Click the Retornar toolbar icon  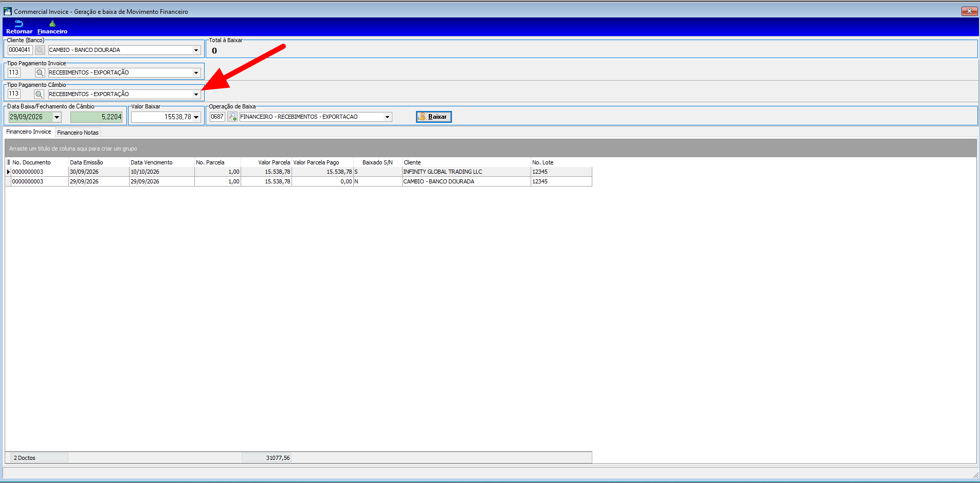tap(19, 27)
